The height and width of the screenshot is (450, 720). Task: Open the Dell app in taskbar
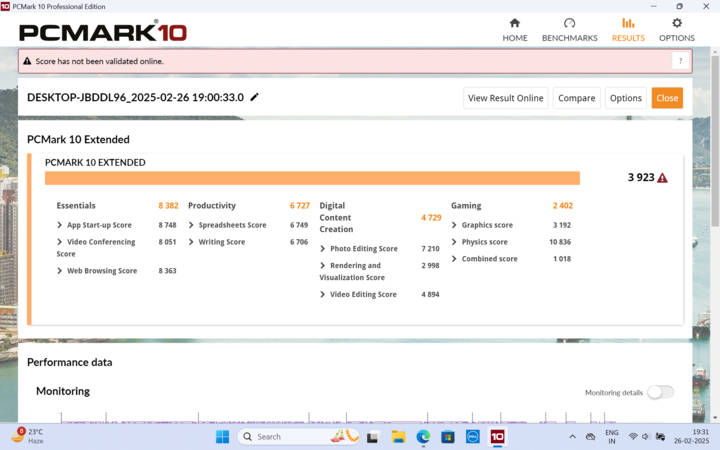[x=472, y=437]
